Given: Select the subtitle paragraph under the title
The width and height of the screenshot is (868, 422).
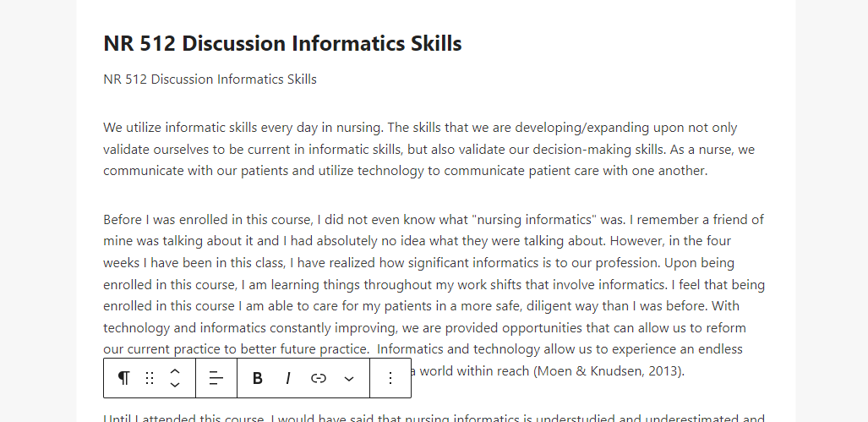Looking at the screenshot, I should (210, 79).
